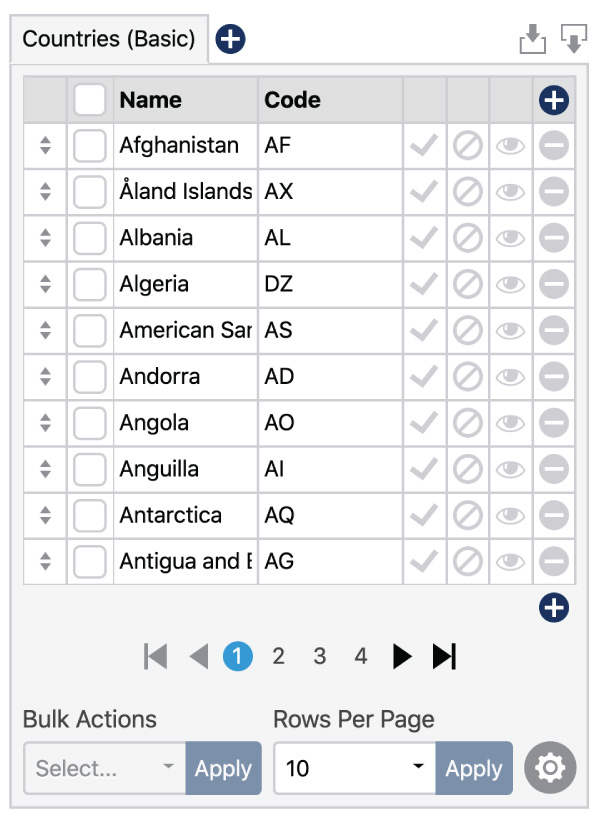Remove the Algeria row with minus icon
The height and width of the screenshot is (821, 600).
tap(553, 284)
